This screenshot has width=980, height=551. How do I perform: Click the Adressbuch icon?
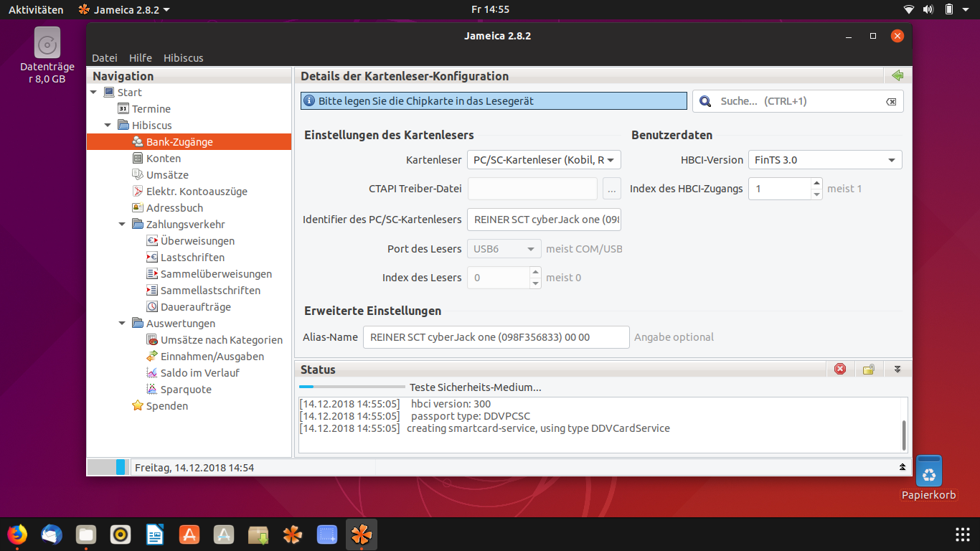click(138, 207)
